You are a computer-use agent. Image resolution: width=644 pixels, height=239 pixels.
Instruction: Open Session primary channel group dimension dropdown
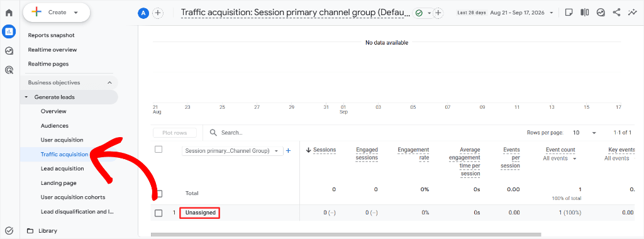tap(232, 151)
